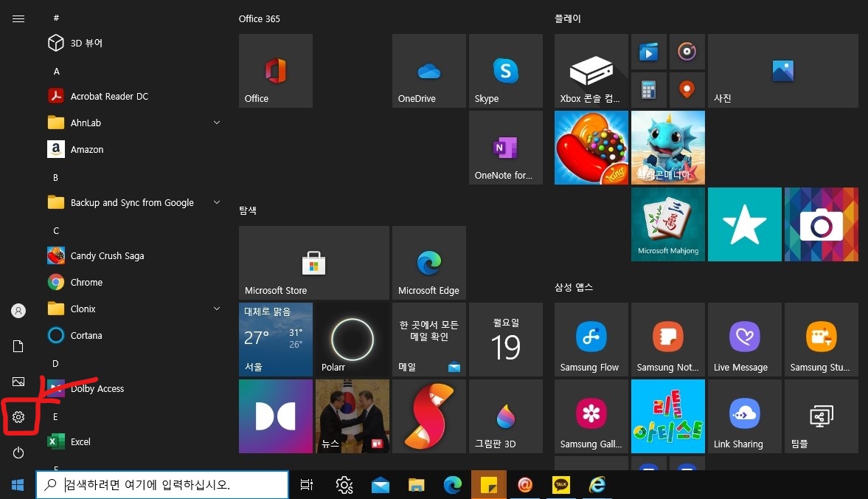
Task: Open the calendar tile showing 19
Action: click(x=505, y=340)
